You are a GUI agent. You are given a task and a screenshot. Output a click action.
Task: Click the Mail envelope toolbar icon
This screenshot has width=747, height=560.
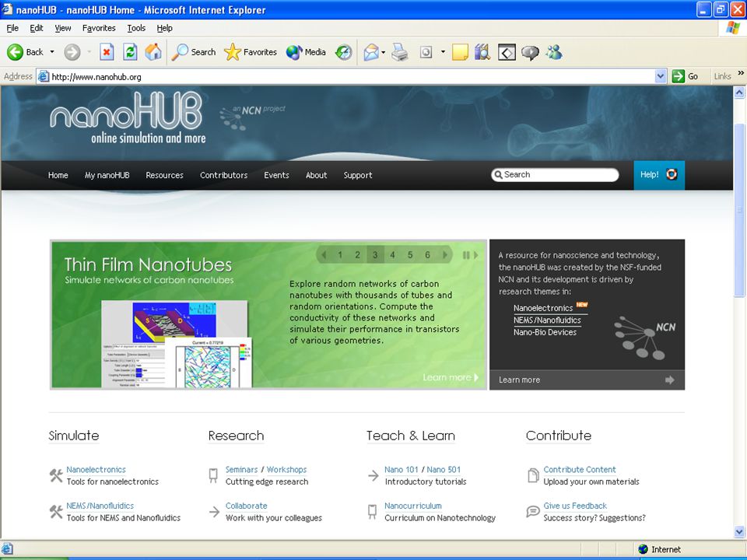(x=371, y=52)
